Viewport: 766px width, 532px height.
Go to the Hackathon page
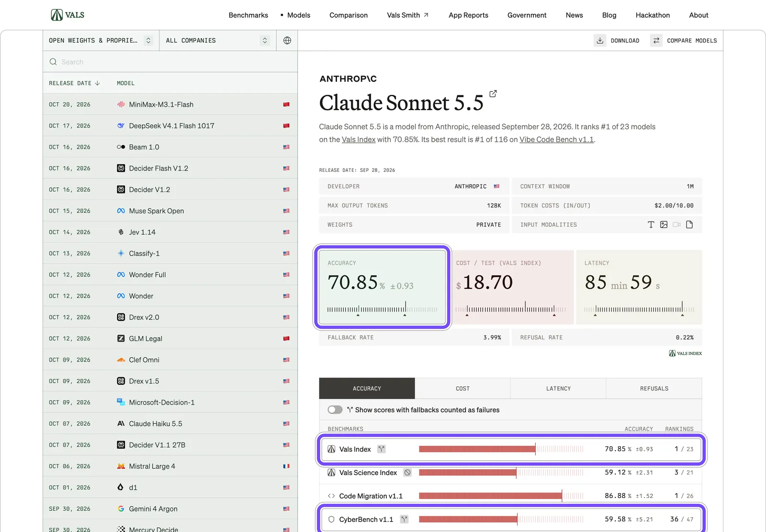pos(653,15)
